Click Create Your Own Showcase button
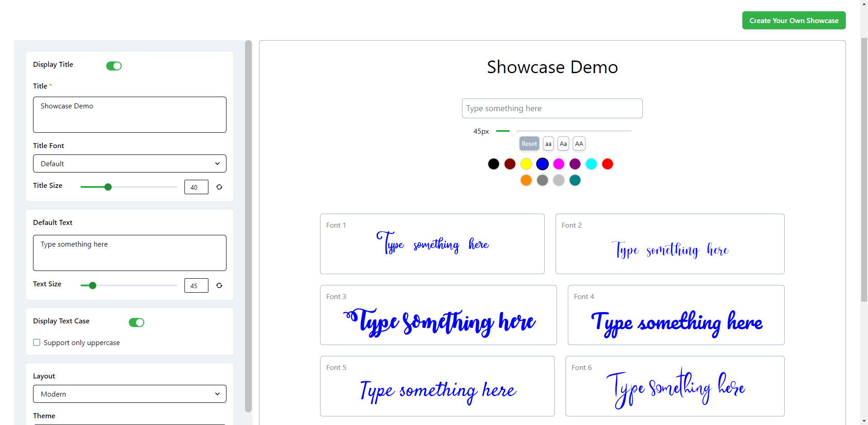This screenshot has width=868, height=425. pos(793,21)
